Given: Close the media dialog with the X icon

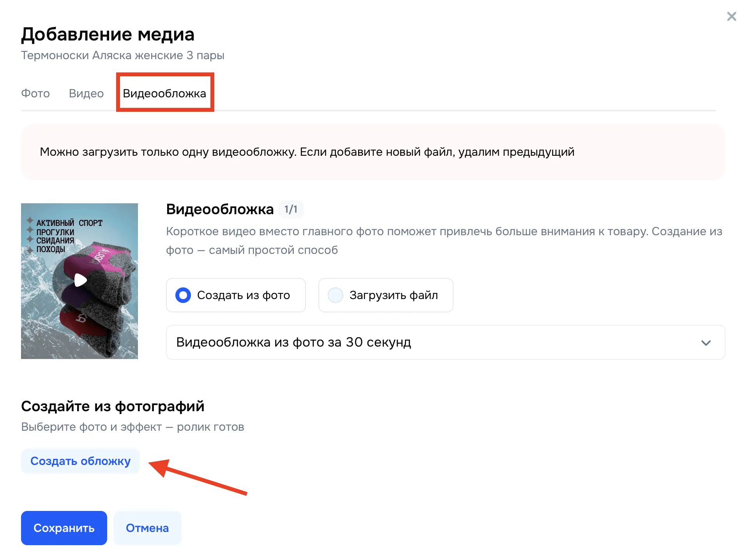Looking at the screenshot, I should click(x=731, y=17).
